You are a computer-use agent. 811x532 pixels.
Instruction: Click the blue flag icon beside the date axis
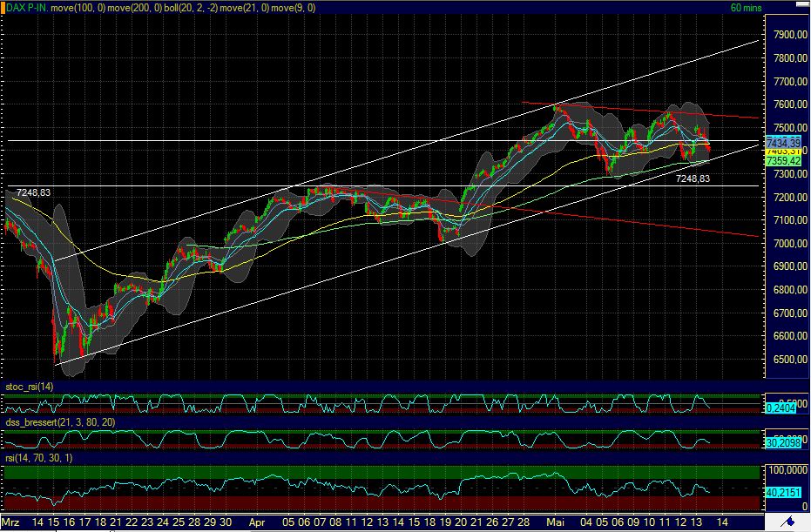point(787,522)
